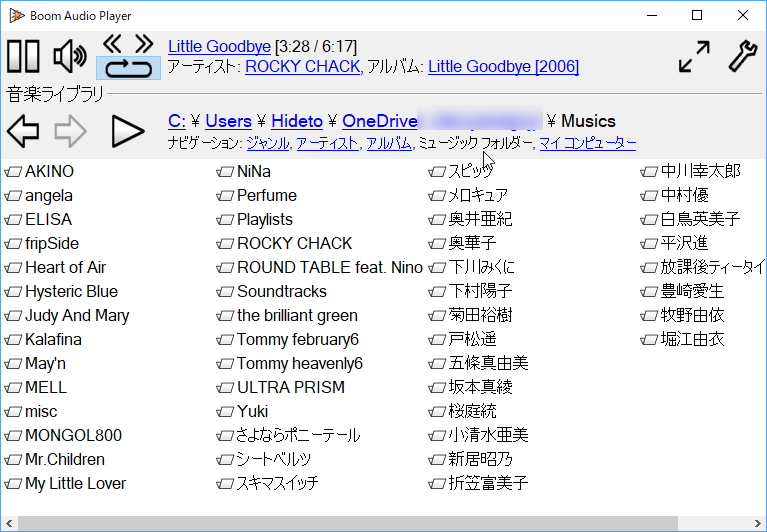Go to the Hideto folder in the path

297,121
